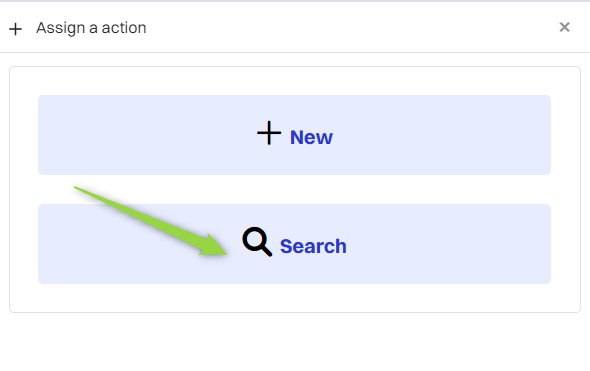Click the plus icon beside Assign a action
Screen dimensions: 590x371
(x=15, y=29)
